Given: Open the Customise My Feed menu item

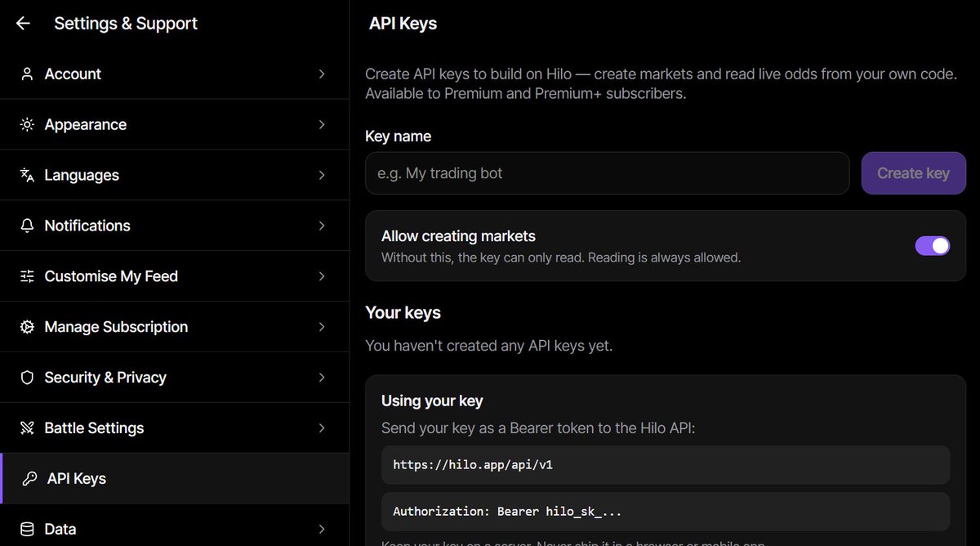Looking at the screenshot, I should (x=174, y=276).
